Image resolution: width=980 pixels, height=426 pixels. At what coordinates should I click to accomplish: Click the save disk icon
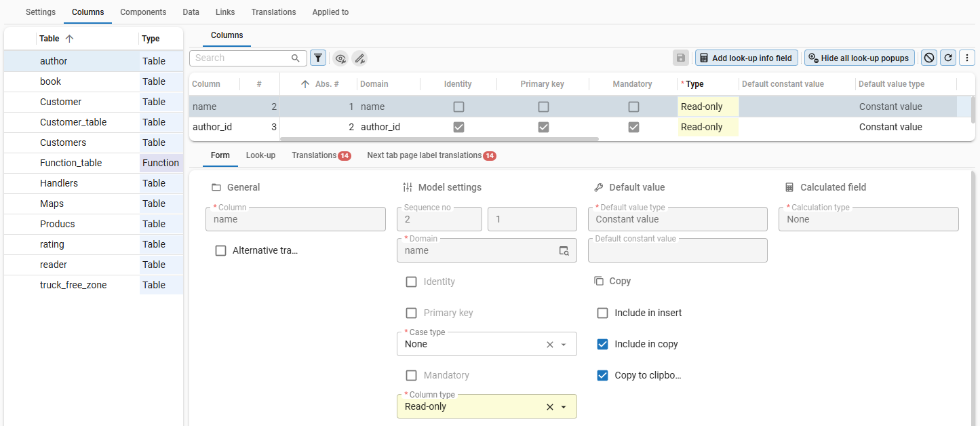(x=681, y=58)
